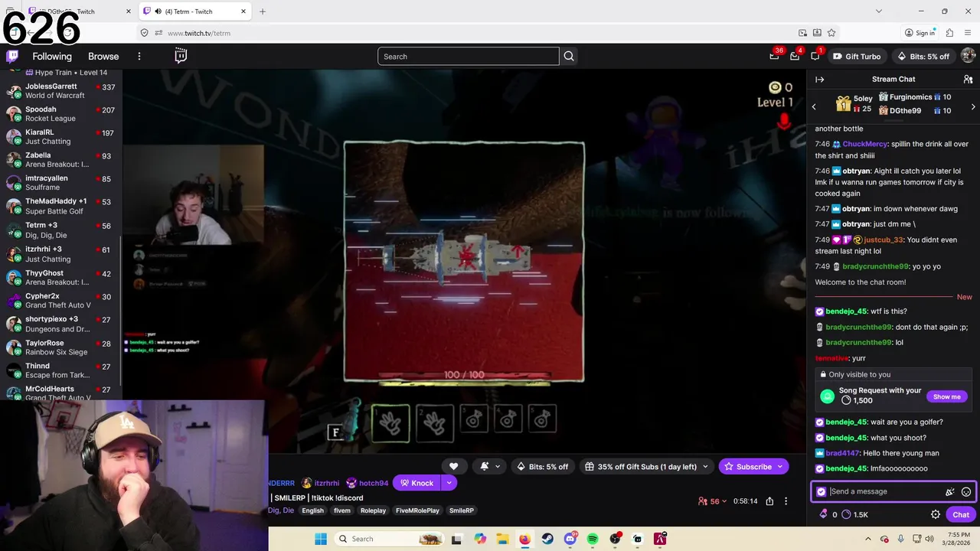Bookmark this page with star icon
980x551 pixels.
click(x=831, y=33)
